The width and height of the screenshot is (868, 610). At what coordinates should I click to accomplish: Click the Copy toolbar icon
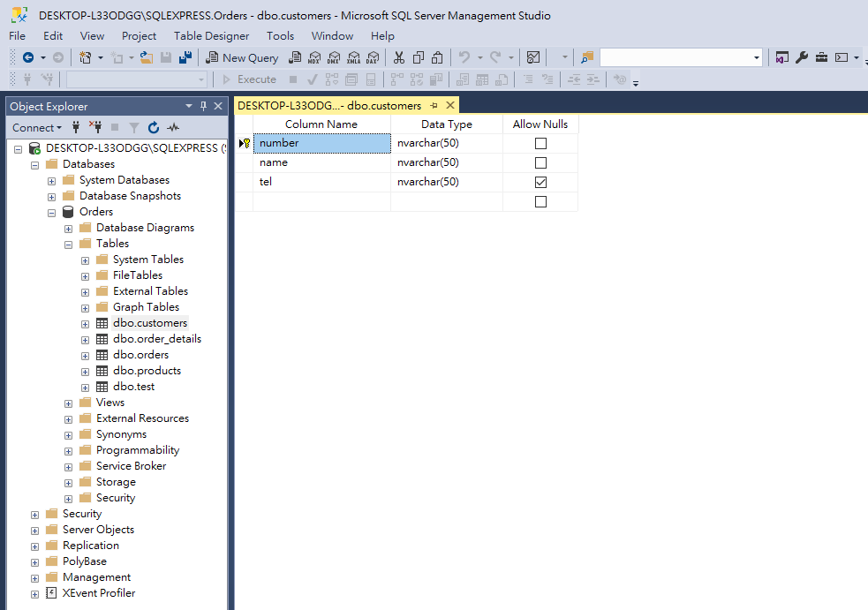419,57
